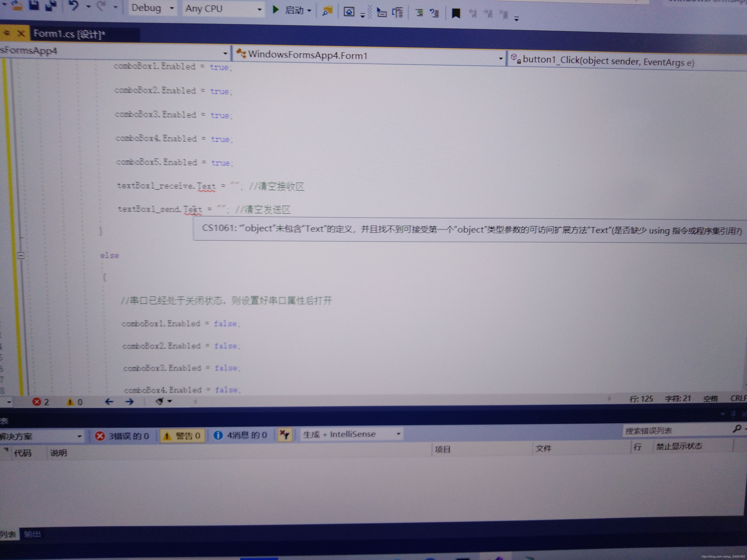This screenshot has width=747, height=560.
Task: Open the code cleanup broom icon
Action: [160, 401]
